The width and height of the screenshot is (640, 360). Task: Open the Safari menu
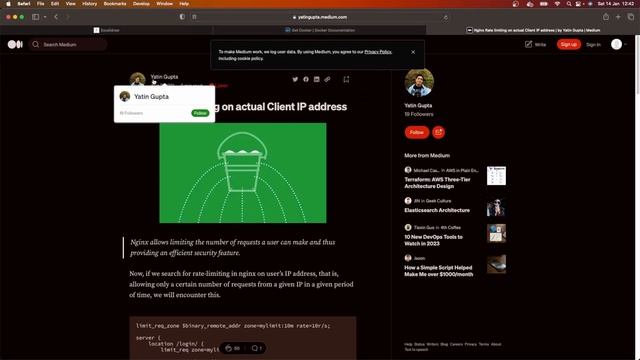click(24, 4)
